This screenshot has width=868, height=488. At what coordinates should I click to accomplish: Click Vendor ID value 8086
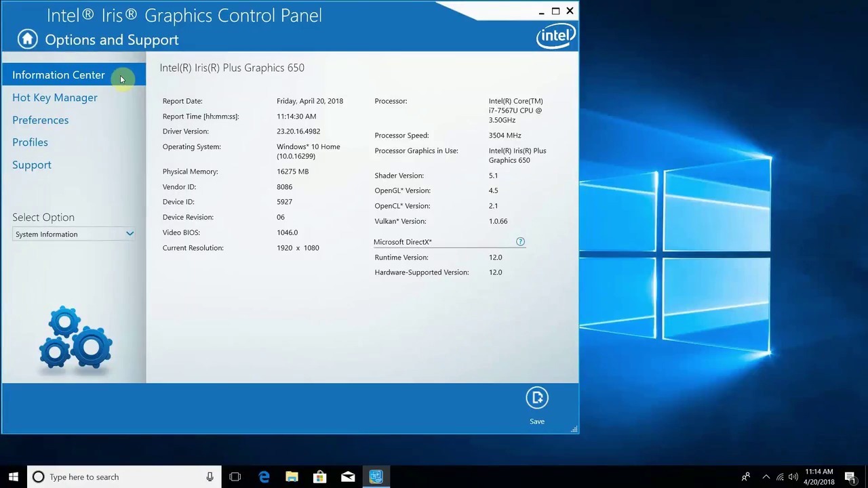click(x=284, y=187)
